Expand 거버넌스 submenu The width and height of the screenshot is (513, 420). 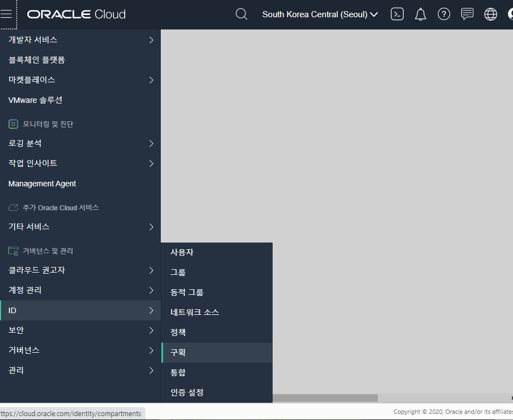80,350
